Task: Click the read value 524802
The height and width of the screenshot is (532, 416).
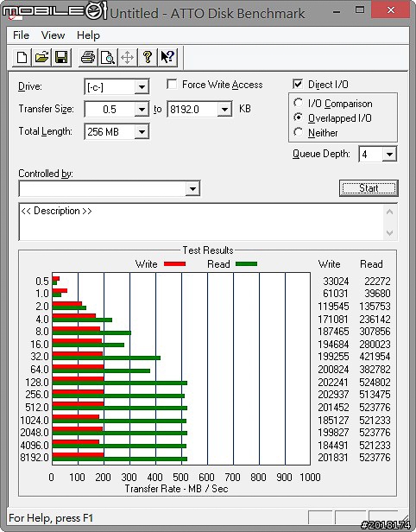Action: click(x=375, y=382)
